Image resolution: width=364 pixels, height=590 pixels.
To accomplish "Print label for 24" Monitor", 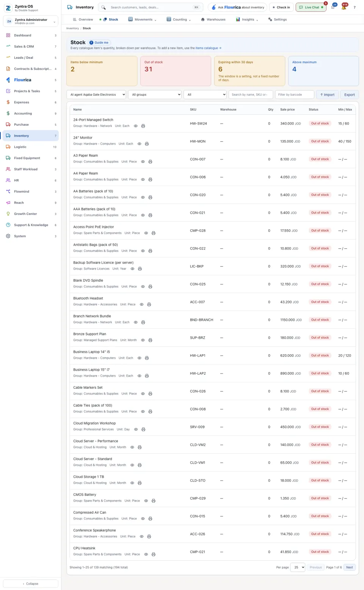I will (147, 144).
